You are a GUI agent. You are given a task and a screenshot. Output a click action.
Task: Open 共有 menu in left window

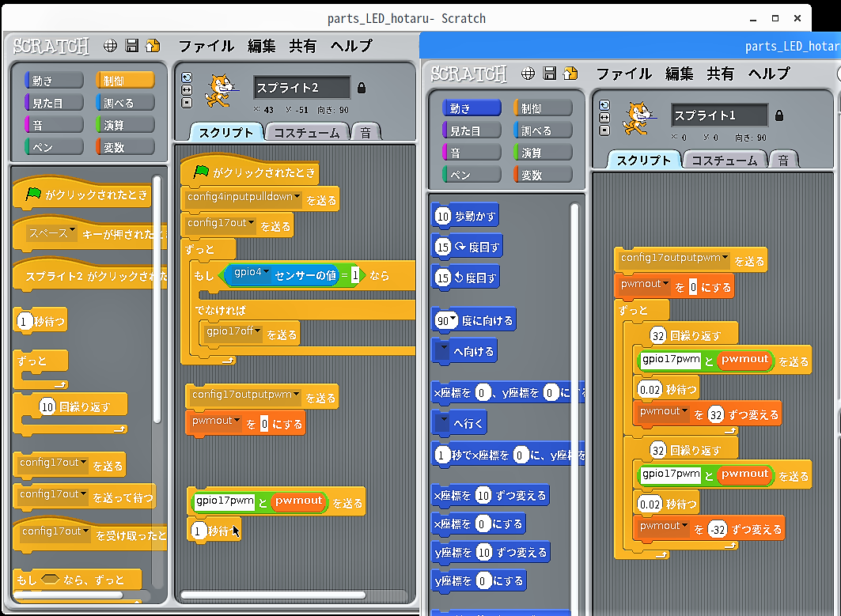pos(302,46)
